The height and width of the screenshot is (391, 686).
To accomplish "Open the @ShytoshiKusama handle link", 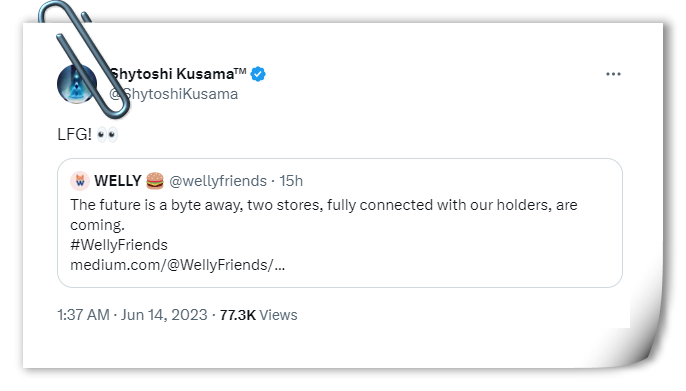I will point(173,94).
